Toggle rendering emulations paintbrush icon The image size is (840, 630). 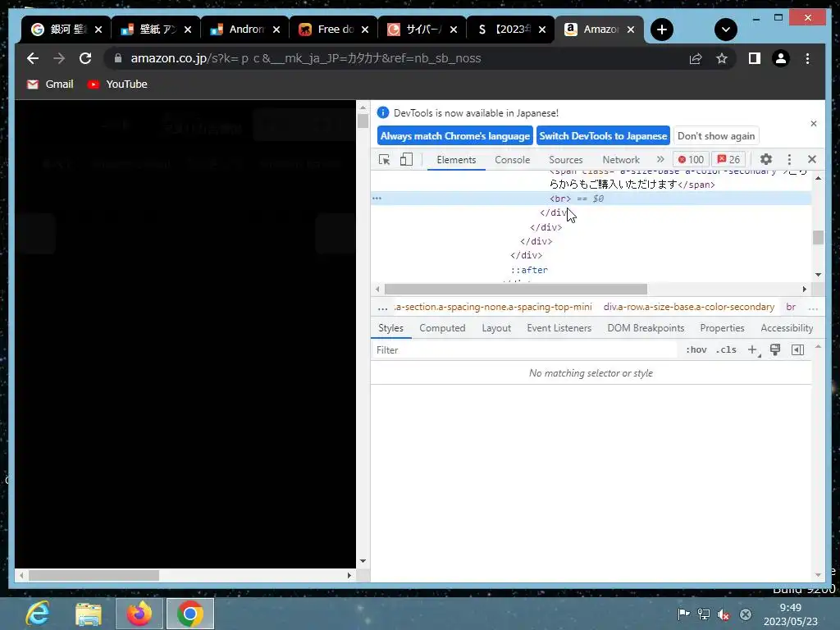point(774,349)
